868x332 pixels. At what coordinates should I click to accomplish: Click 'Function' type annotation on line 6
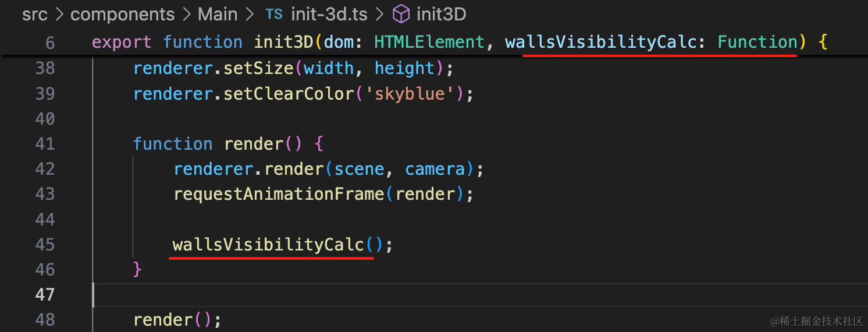(757, 42)
